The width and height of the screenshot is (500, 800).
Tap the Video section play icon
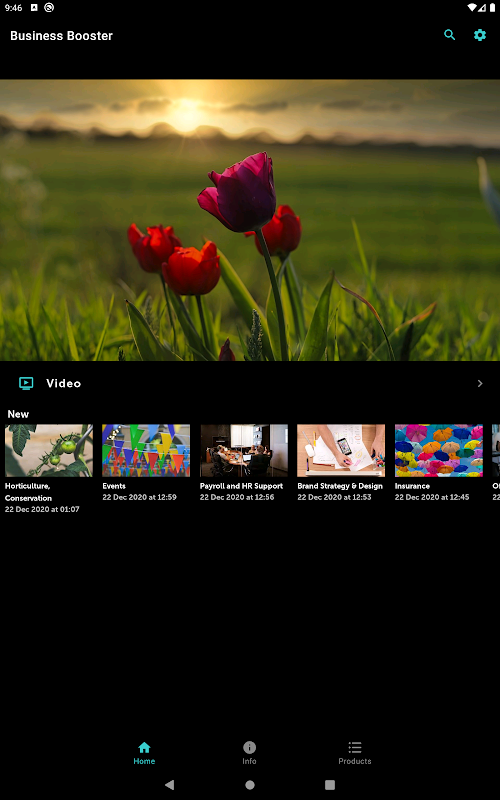point(26,383)
